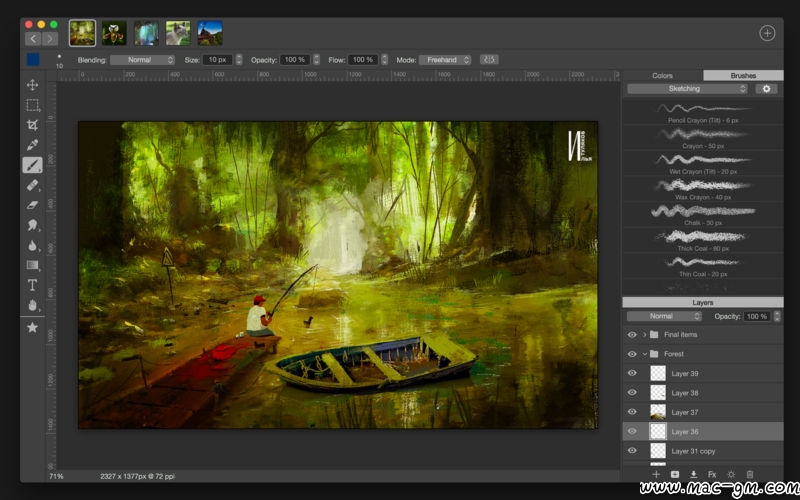
Task: Click the merge down layers icon
Action: tap(693, 474)
